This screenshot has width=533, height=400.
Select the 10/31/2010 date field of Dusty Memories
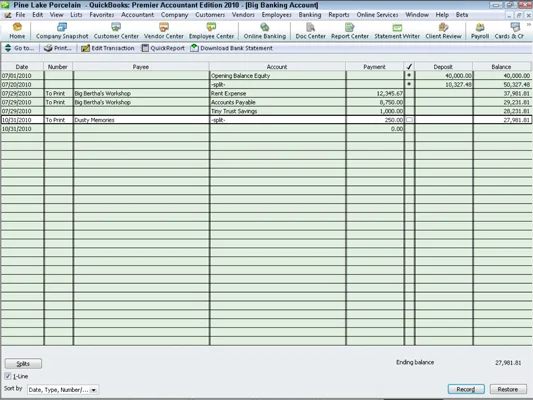coord(22,120)
